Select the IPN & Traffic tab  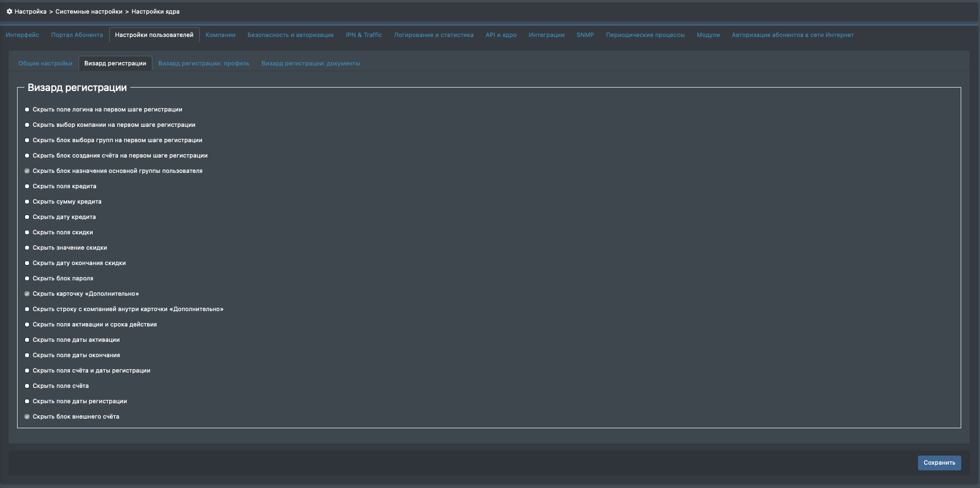[x=363, y=35]
